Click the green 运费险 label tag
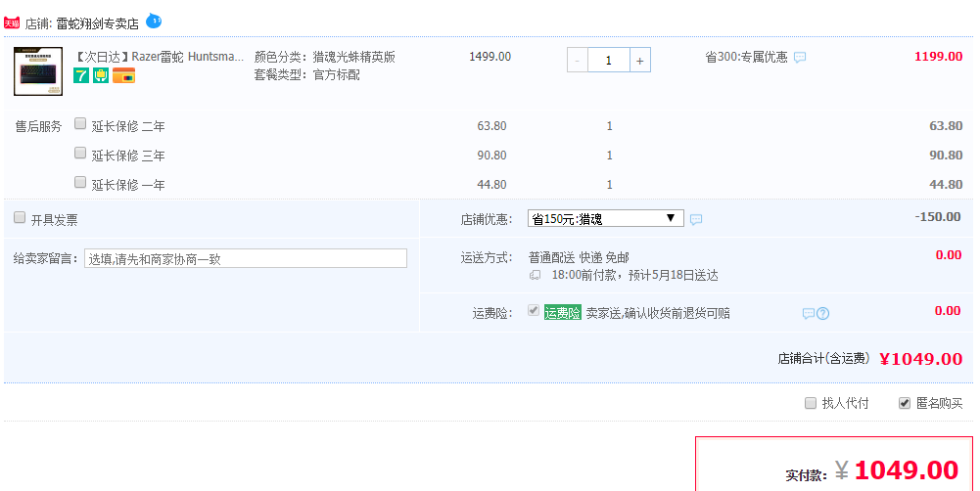Image resolution: width=980 pixels, height=491 pixels. coord(563,313)
